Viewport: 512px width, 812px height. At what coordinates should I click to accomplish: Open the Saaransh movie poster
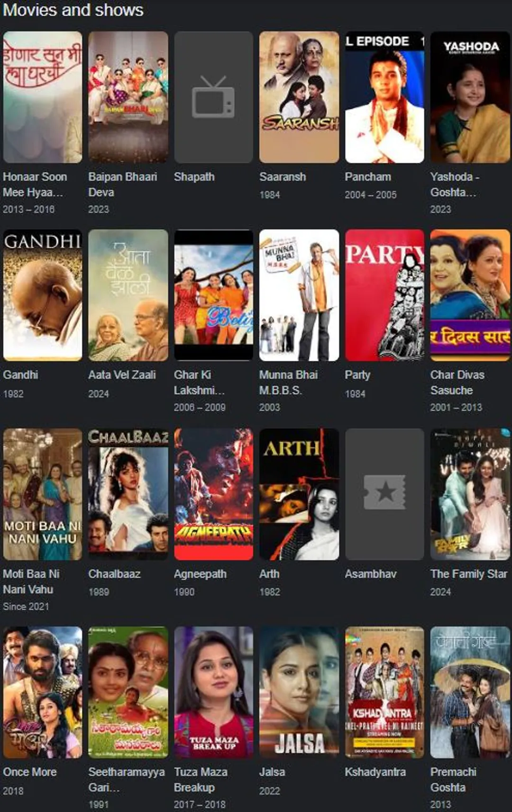299,97
